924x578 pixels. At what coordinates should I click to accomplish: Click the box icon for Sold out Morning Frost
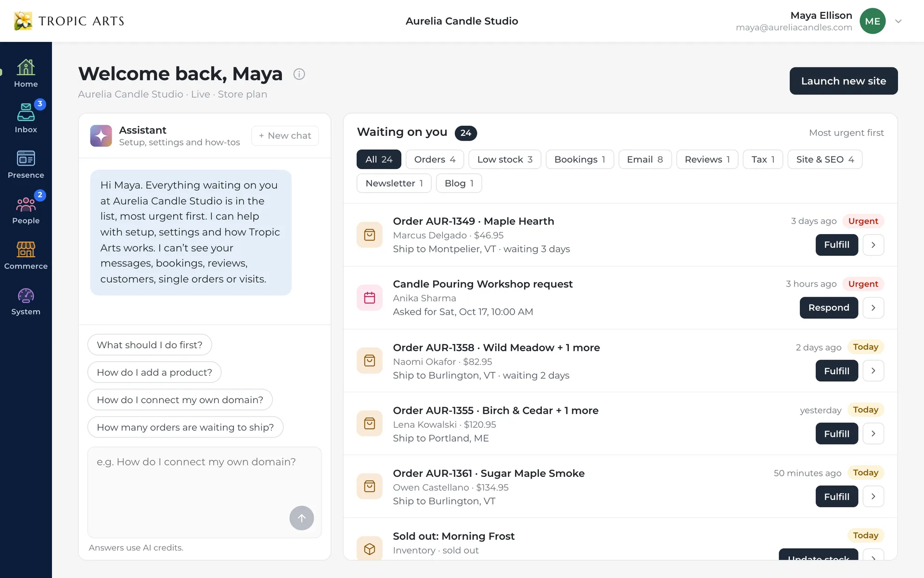[370, 549]
